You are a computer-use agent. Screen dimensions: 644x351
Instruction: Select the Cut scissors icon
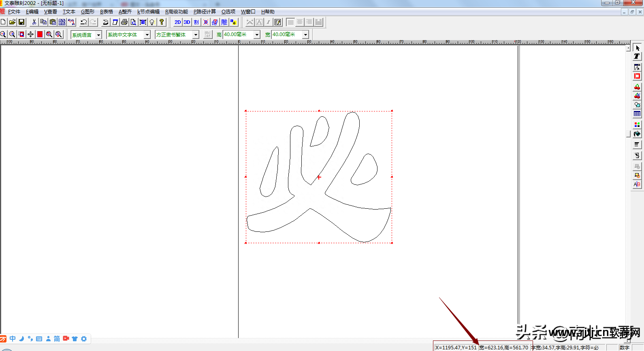pos(34,22)
